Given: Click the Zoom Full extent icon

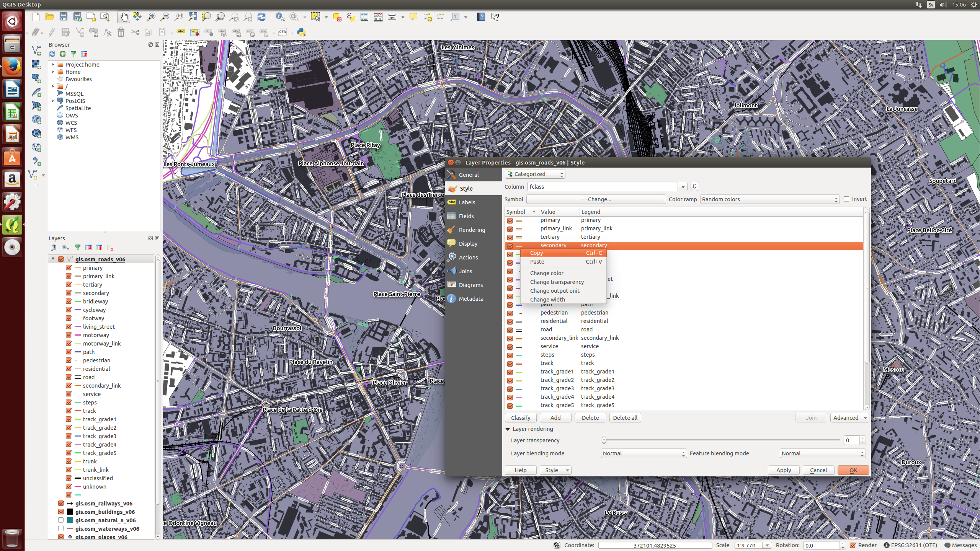Looking at the screenshot, I should (x=193, y=17).
